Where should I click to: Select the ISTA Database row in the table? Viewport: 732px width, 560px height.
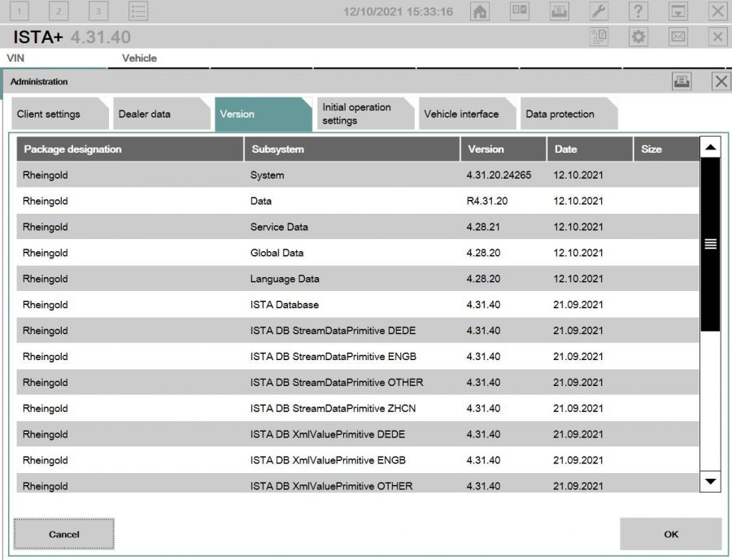325,305
